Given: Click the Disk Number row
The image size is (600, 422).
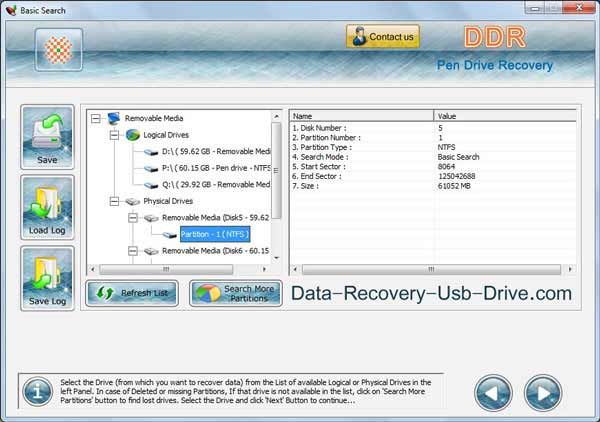Looking at the screenshot, I should [x=433, y=128].
